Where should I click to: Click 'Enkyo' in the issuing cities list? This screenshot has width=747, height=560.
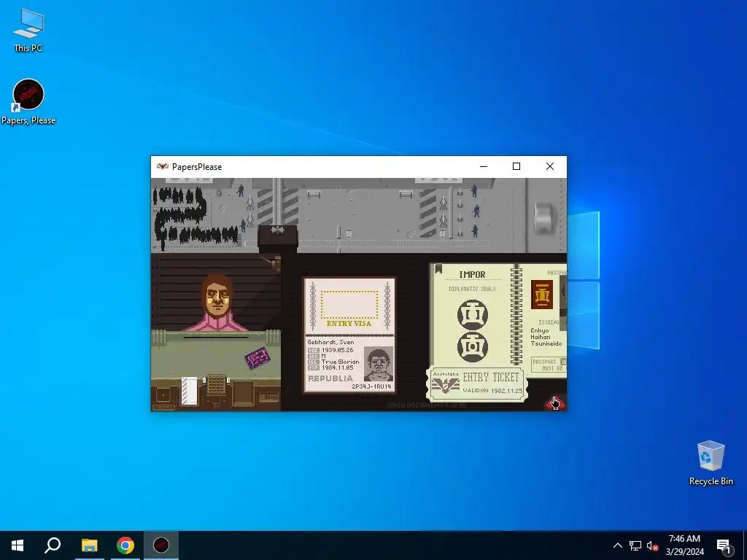click(540, 330)
